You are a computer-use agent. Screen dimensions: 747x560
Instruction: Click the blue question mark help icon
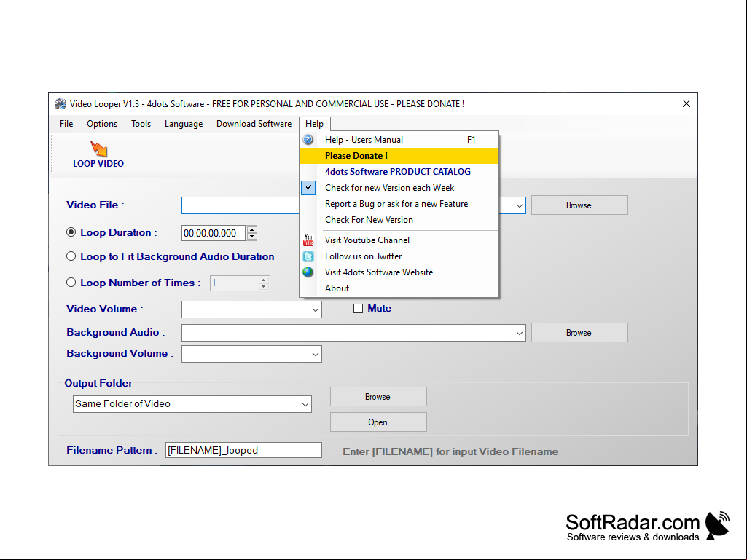308,140
